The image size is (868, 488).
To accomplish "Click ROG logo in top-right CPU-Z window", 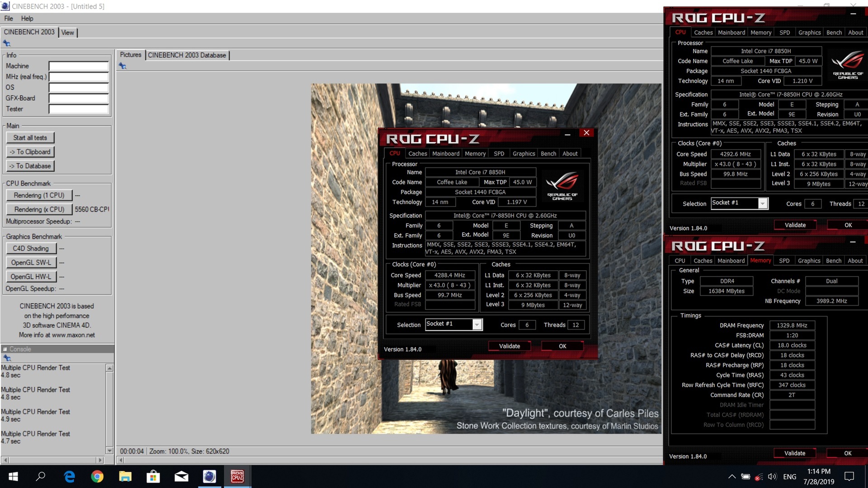I will 848,65.
